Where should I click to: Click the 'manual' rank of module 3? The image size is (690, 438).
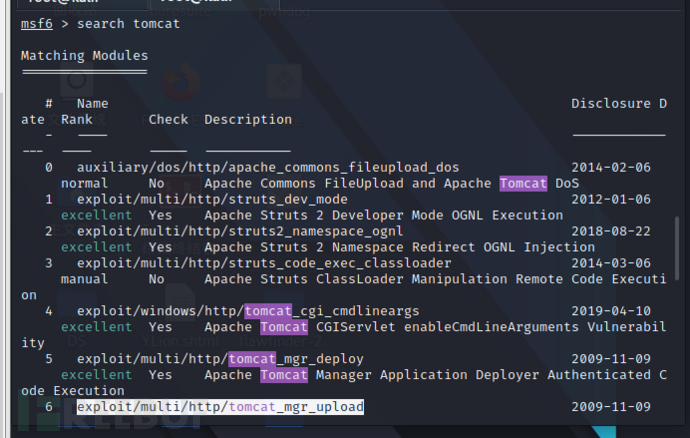click(84, 279)
